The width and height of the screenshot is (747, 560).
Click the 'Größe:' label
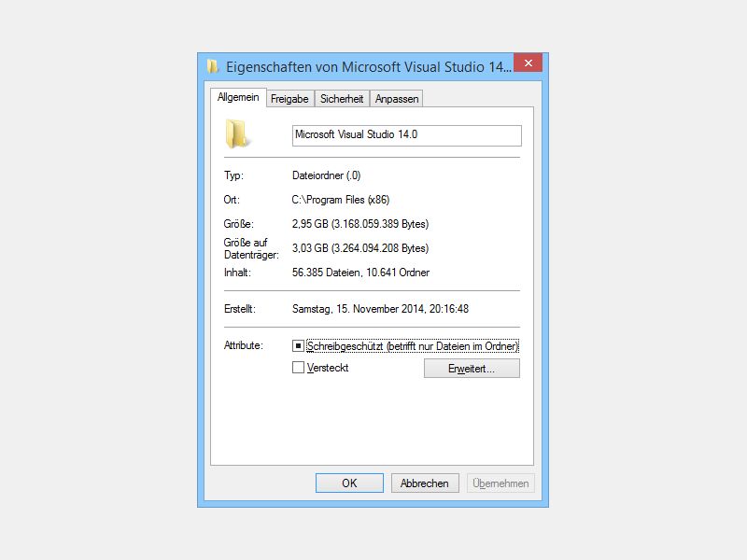(x=239, y=224)
